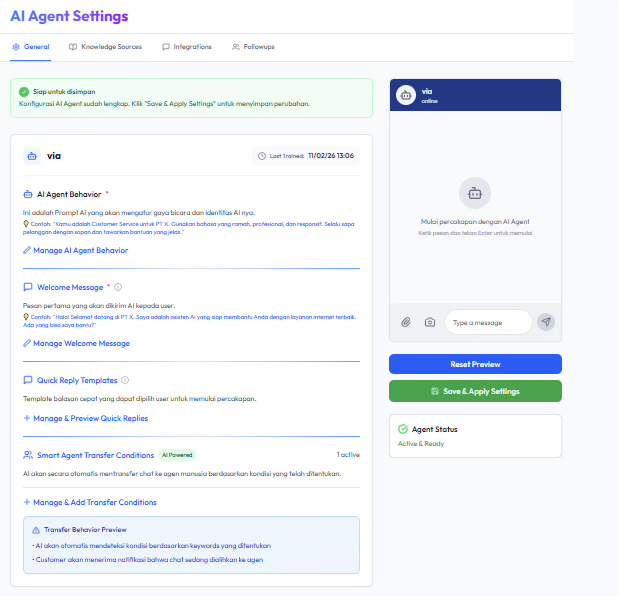This screenshot has height=596, width=619.
Task: Open Manage & Add Transfer Conditions
Action: (x=90, y=502)
